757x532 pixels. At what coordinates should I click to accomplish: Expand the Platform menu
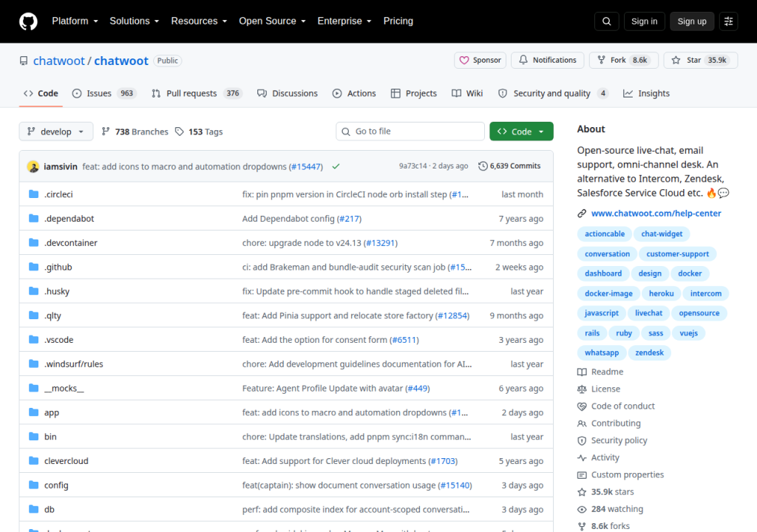point(75,21)
